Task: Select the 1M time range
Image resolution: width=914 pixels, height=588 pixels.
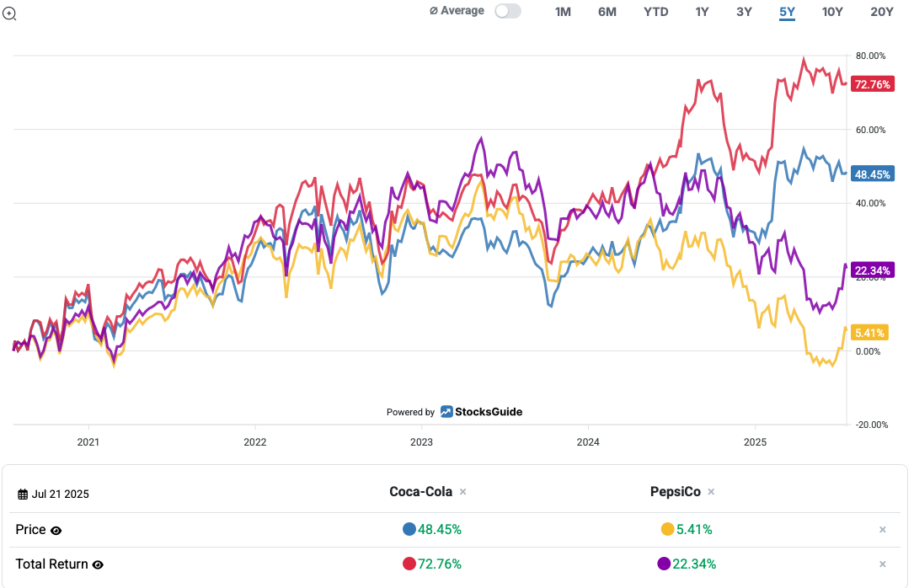Action: tap(563, 12)
